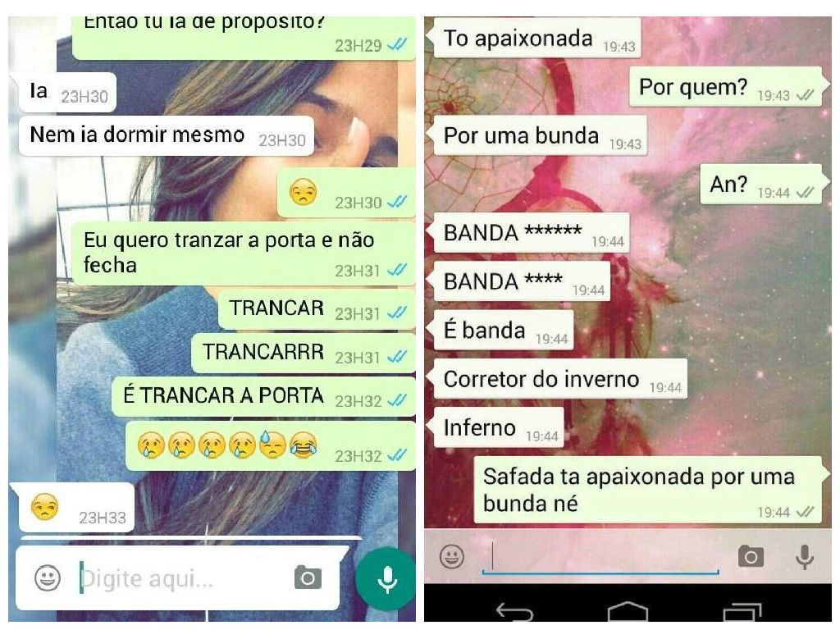Tap the gray microphone icon in right chat

click(805, 557)
